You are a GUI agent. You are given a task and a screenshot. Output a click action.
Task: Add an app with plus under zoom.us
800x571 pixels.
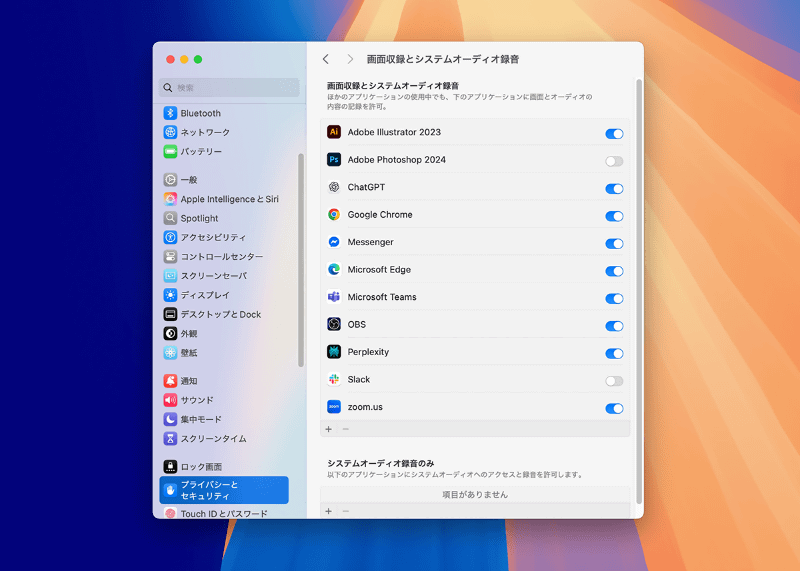(x=329, y=429)
